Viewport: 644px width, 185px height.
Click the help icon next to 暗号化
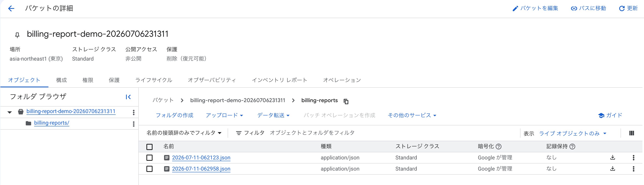499,147
